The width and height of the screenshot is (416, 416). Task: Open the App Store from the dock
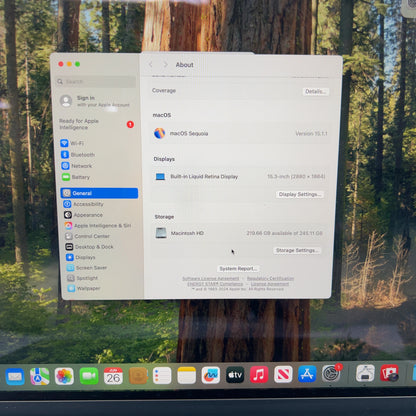[307, 374]
